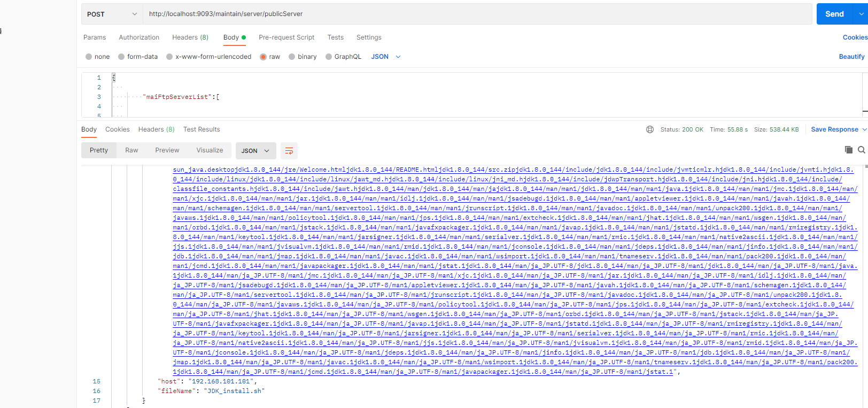Open response Headers (8) tab

tap(157, 129)
